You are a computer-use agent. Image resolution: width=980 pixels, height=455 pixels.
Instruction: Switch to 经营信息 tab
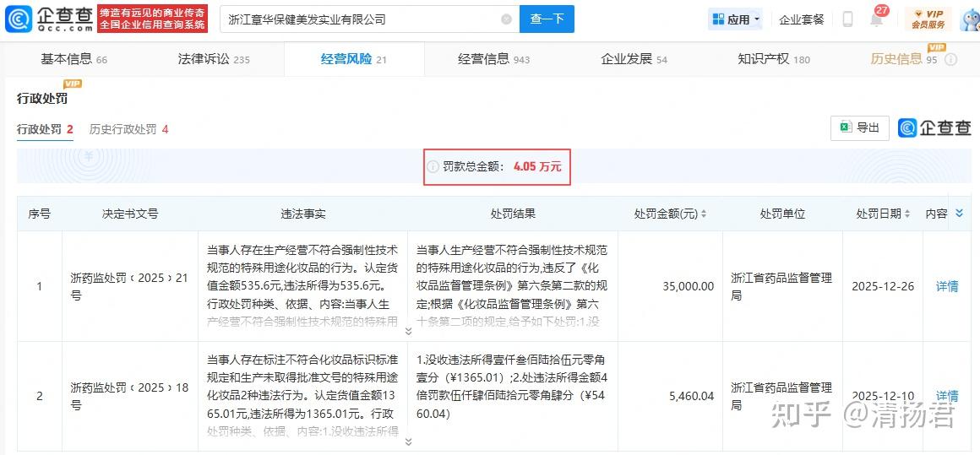493,59
